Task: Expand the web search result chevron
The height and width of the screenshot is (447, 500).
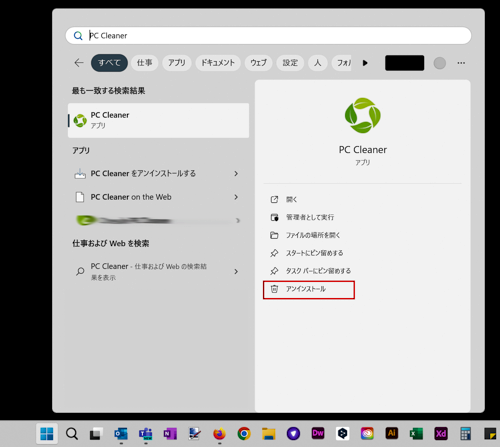Action: tap(236, 272)
